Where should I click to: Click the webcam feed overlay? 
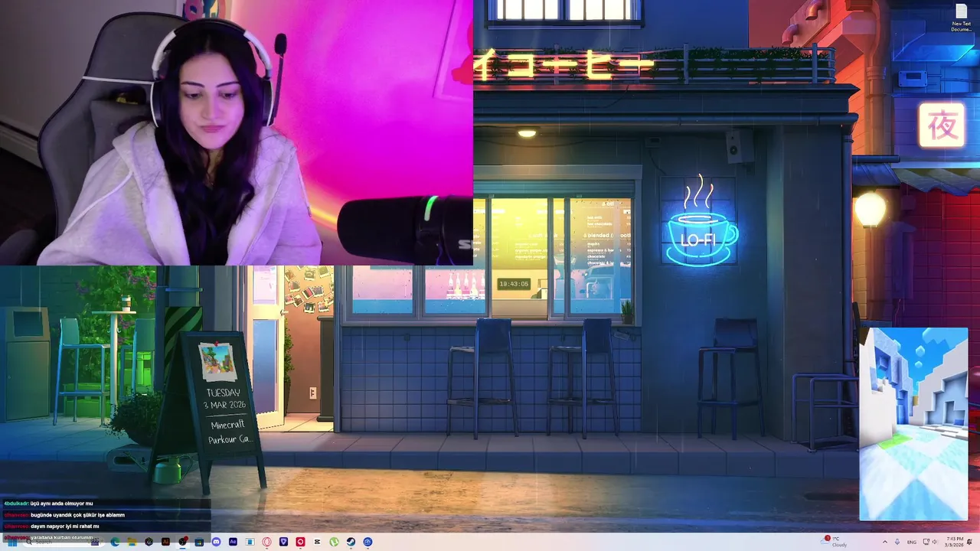pyautogui.click(x=237, y=132)
